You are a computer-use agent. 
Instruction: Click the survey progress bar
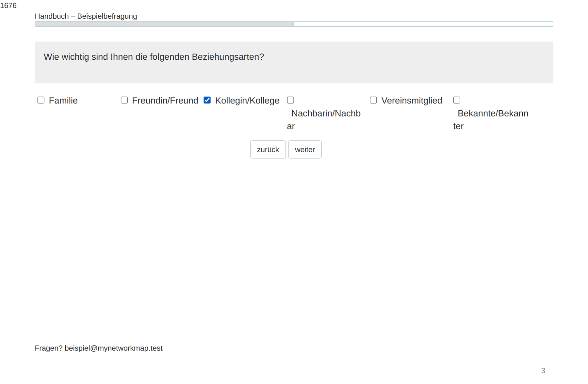[x=294, y=24]
